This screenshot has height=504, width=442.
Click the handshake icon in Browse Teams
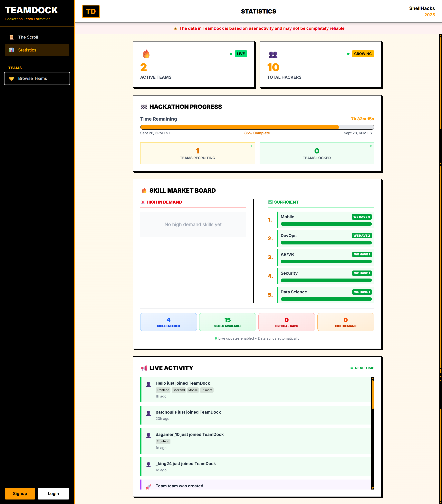[x=11, y=79]
